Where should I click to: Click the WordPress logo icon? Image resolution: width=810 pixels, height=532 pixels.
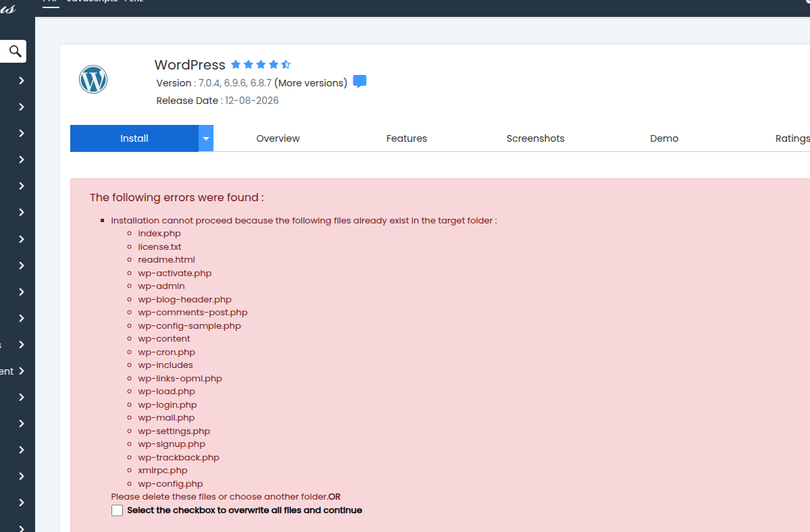click(x=93, y=80)
